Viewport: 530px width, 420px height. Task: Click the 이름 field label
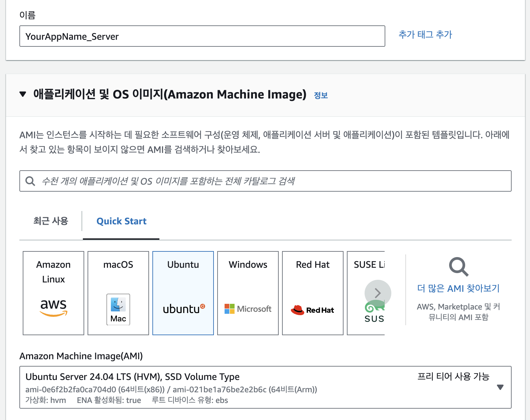27,15
